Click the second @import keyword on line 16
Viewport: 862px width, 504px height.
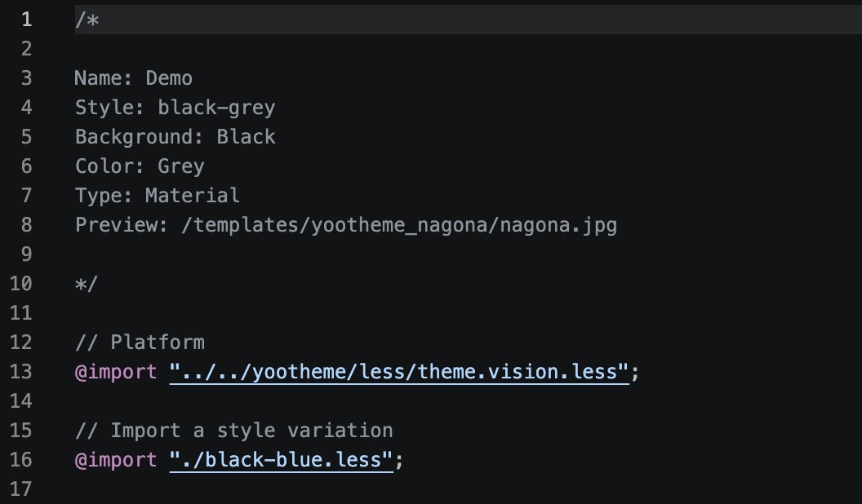tap(116, 459)
